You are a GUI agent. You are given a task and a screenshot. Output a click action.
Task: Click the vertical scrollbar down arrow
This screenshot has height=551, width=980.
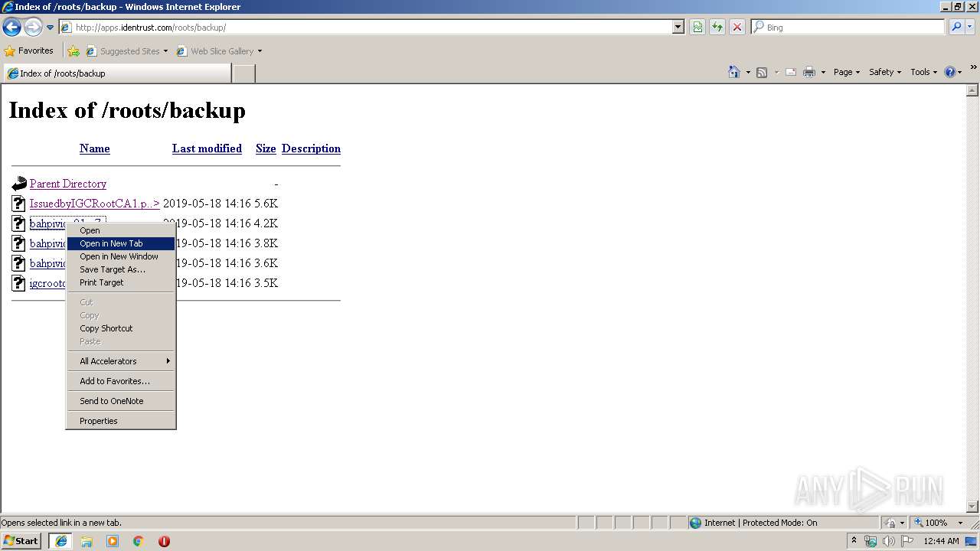[x=973, y=506]
